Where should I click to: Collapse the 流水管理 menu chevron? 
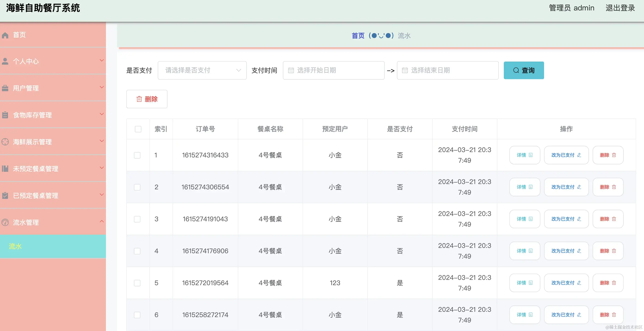102,221
